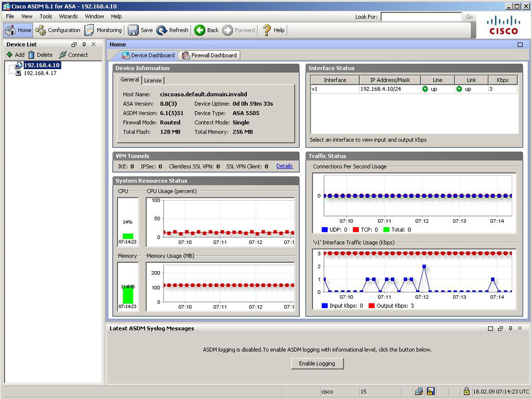The image size is (532, 399).
Task: Maximize the Syslog Messages panel
Action: point(490,328)
